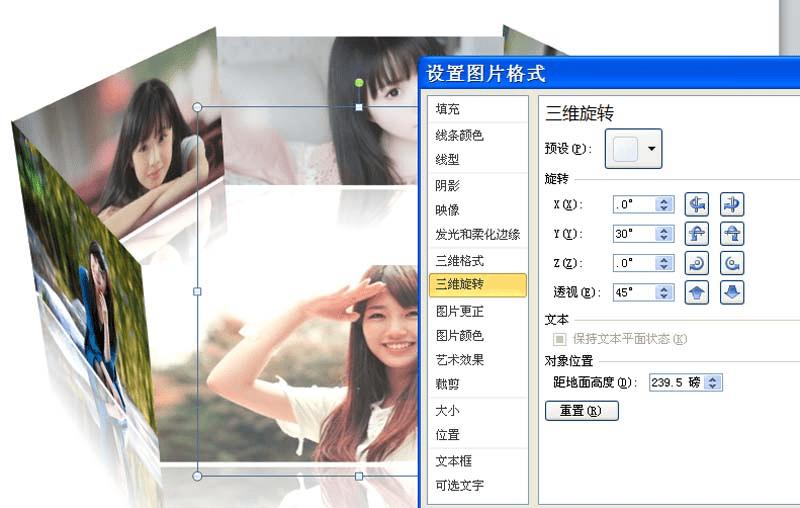Click the Y rotate down icon
This screenshot has height=508, width=800.
click(732, 234)
